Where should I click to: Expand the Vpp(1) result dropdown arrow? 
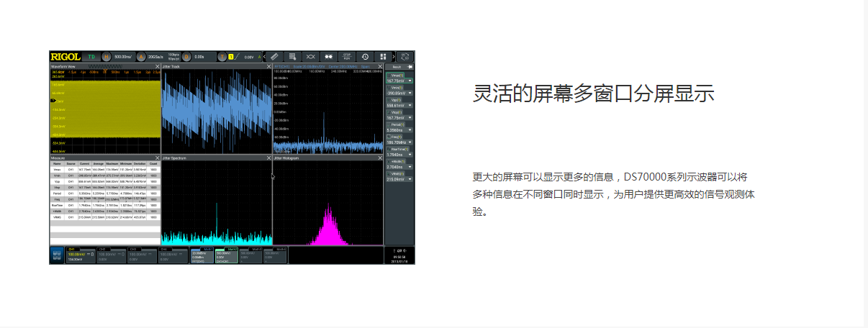tap(410, 105)
